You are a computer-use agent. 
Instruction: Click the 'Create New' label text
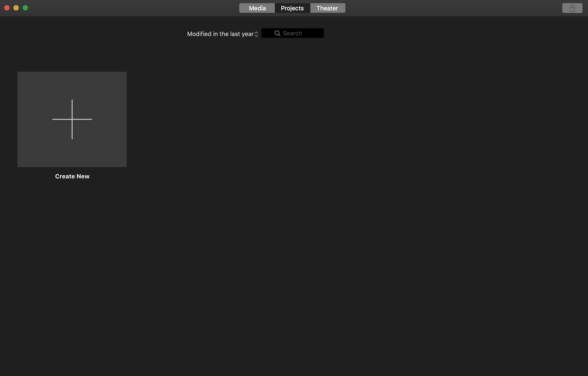72,176
